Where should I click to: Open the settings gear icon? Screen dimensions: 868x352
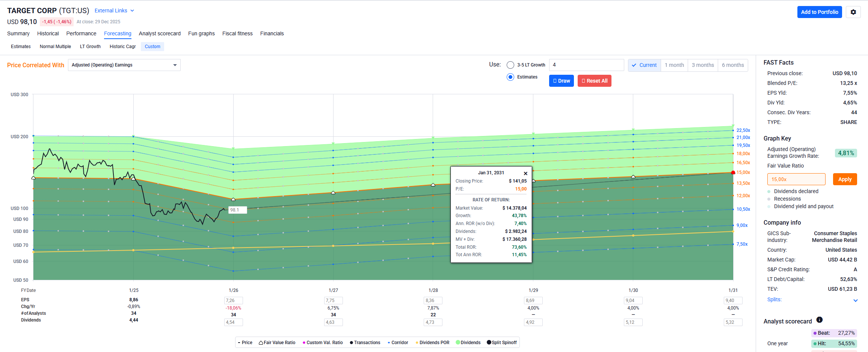coord(853,12)
